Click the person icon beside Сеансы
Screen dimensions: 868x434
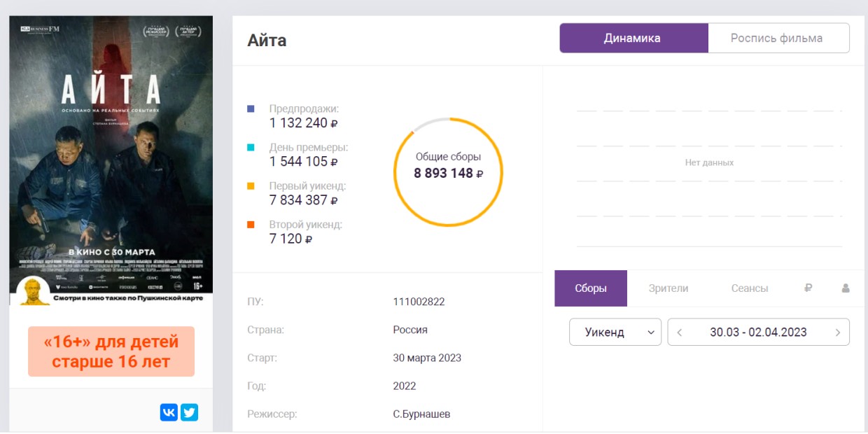pos(845,288)
